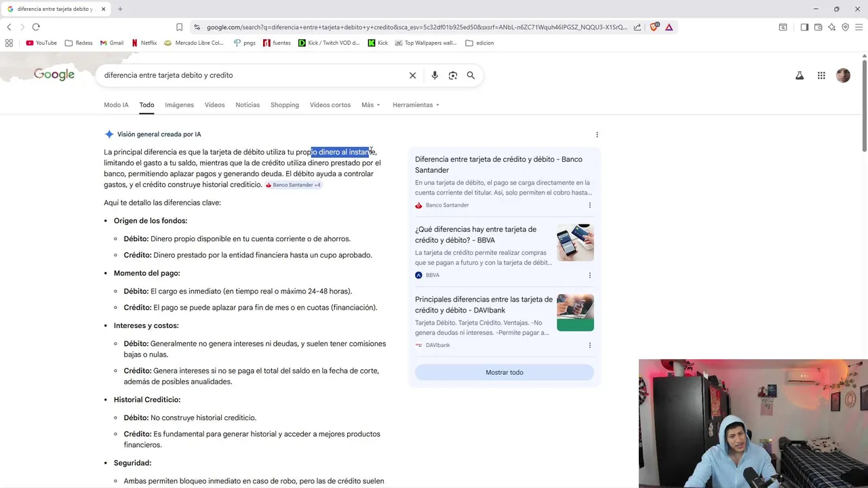Open Brave Rewards triangle icon
Viewport: 868px width, 488px height.
pos(669,27)
